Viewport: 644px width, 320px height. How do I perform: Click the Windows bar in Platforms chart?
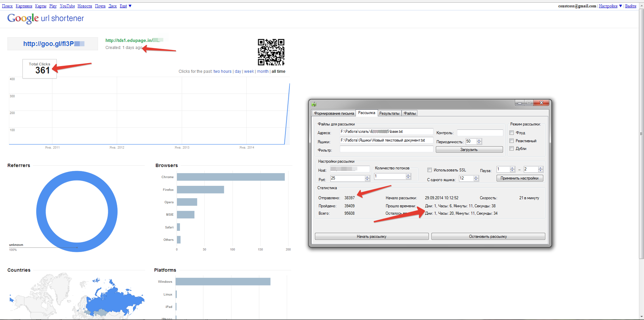tap(223, 281)
